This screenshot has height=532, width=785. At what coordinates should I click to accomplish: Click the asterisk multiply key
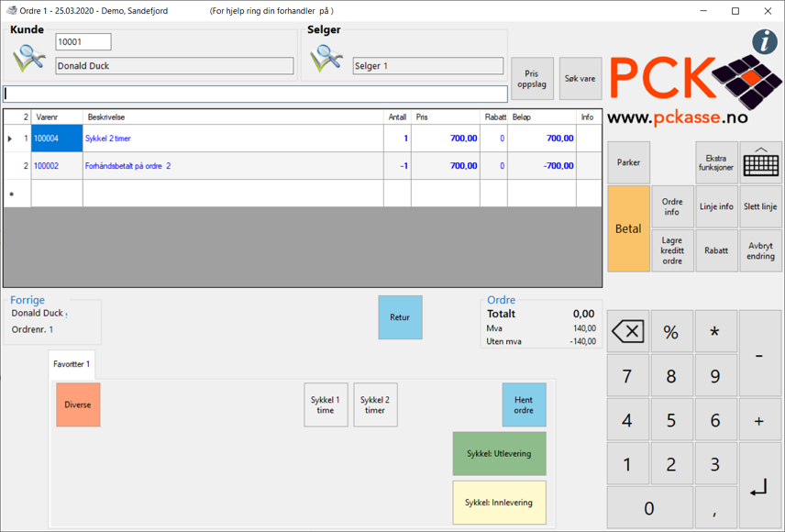716,332
